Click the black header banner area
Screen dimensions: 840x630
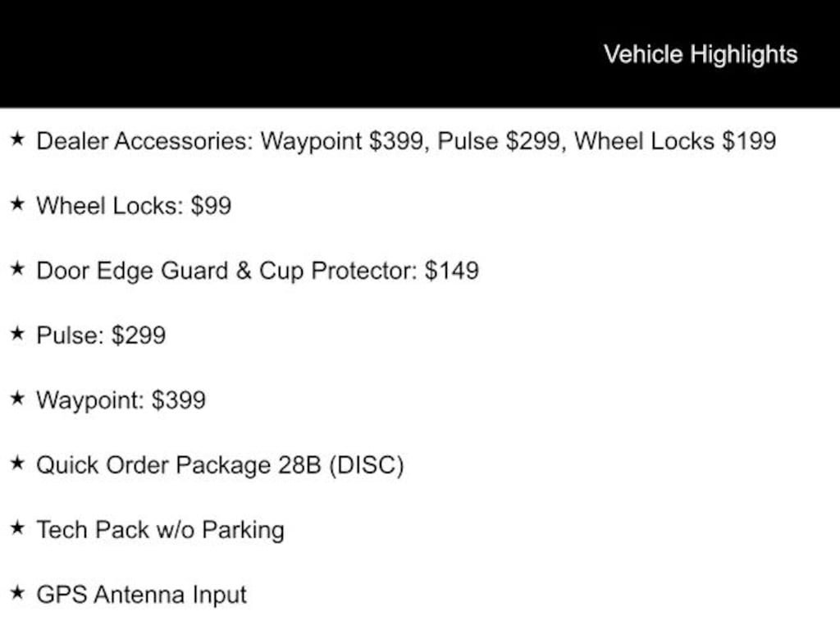tap(420, 53)
